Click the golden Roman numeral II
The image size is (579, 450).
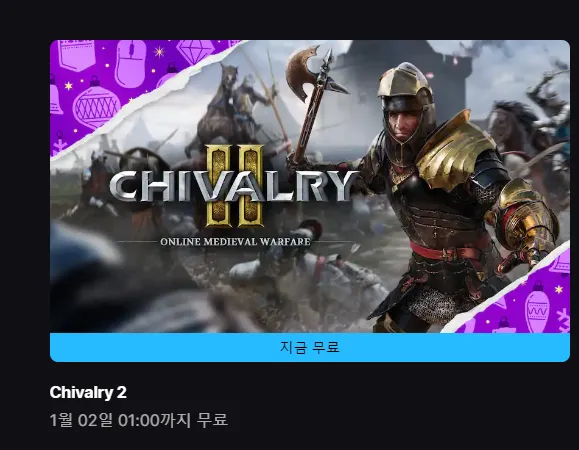(x=235, y=186)
